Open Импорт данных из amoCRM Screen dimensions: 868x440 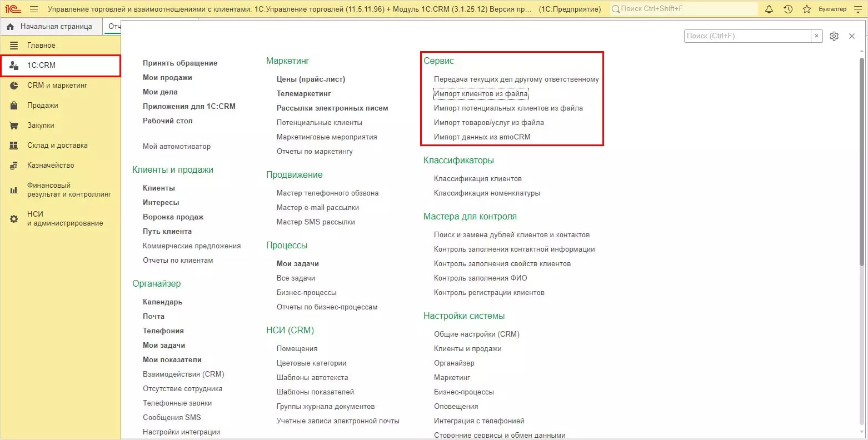coord(482,137)
